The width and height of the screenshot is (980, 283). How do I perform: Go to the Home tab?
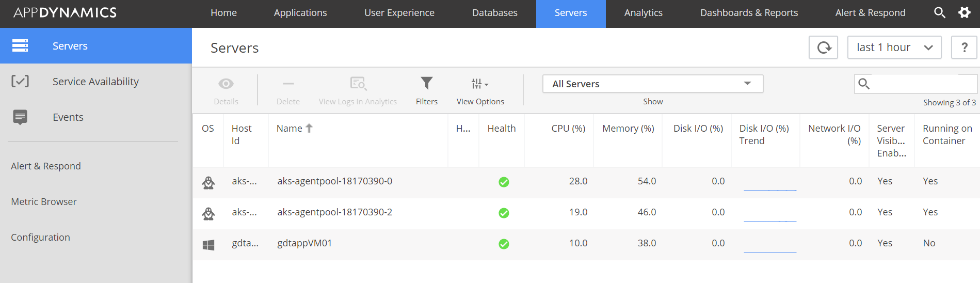[x=223, y=13]
